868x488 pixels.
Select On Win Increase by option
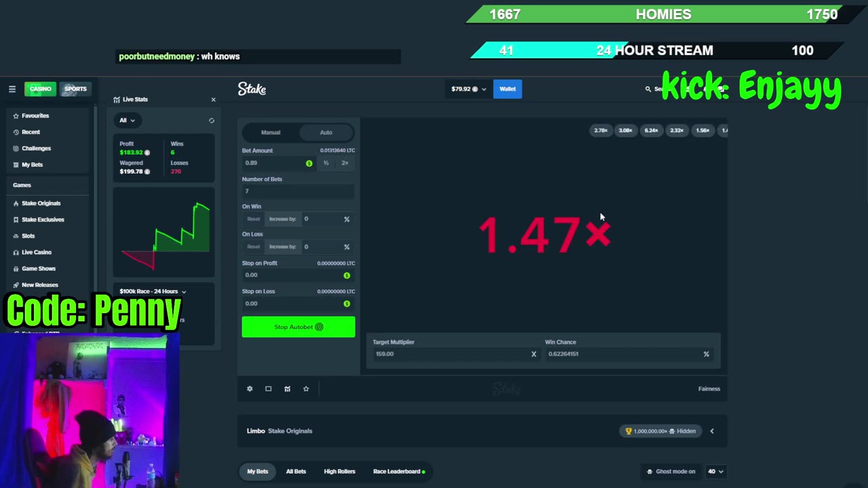pyautogui.click(x=283, y=219)
